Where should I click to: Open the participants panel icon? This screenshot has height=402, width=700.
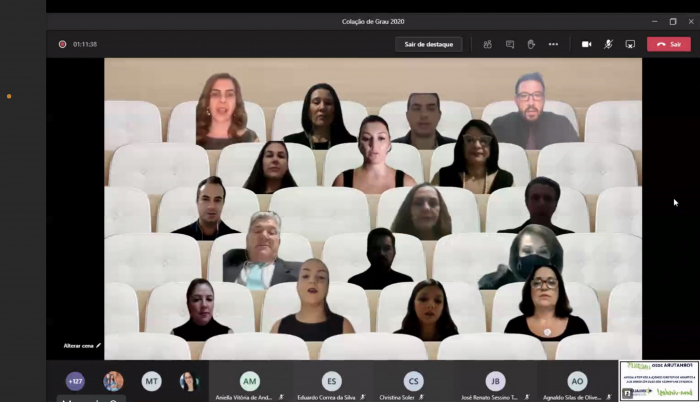(x=488, y=44)
